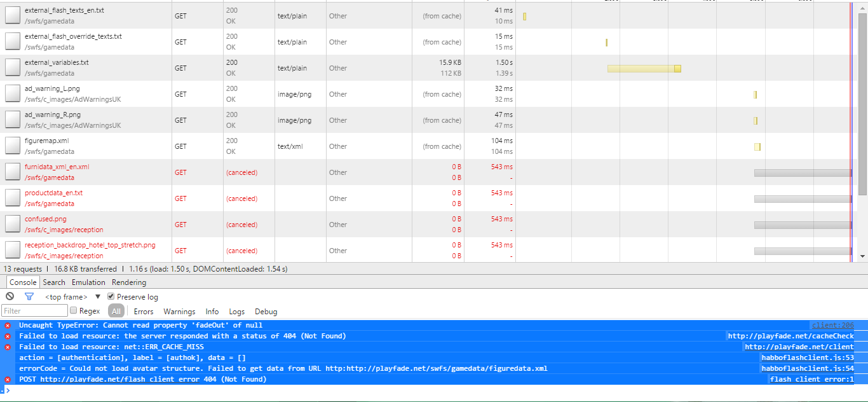This screenshot has width=868, height=402.
Task: Click error icon beside ERR_CACHE_MISS message
Action: point(8,347)
